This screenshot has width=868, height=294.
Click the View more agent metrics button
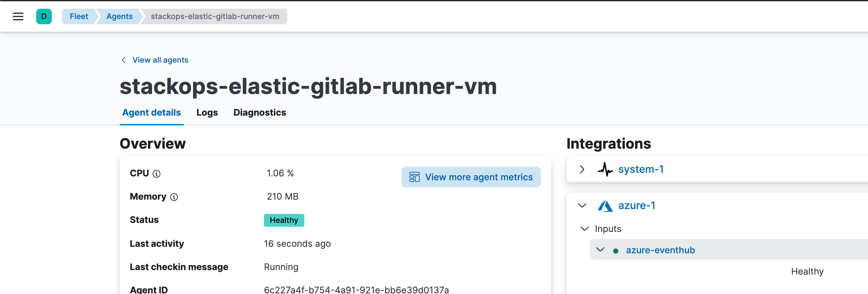(471, 177)
